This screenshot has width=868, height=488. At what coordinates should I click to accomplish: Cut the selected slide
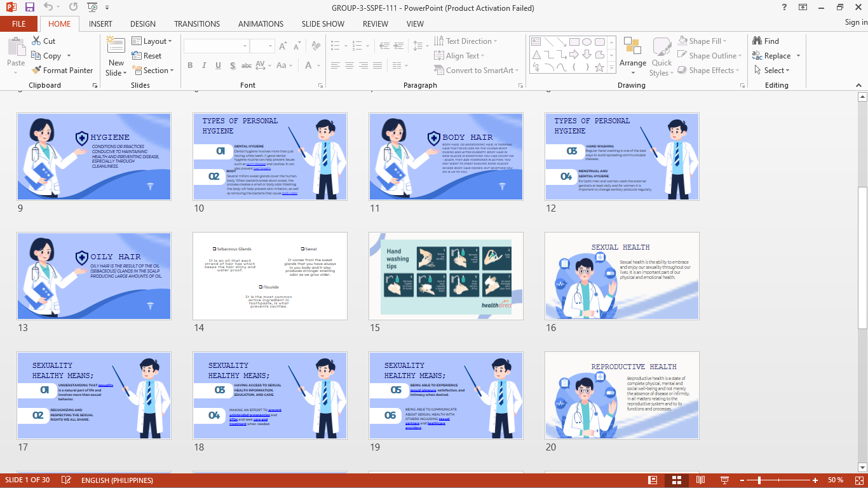tap(43, 41)
